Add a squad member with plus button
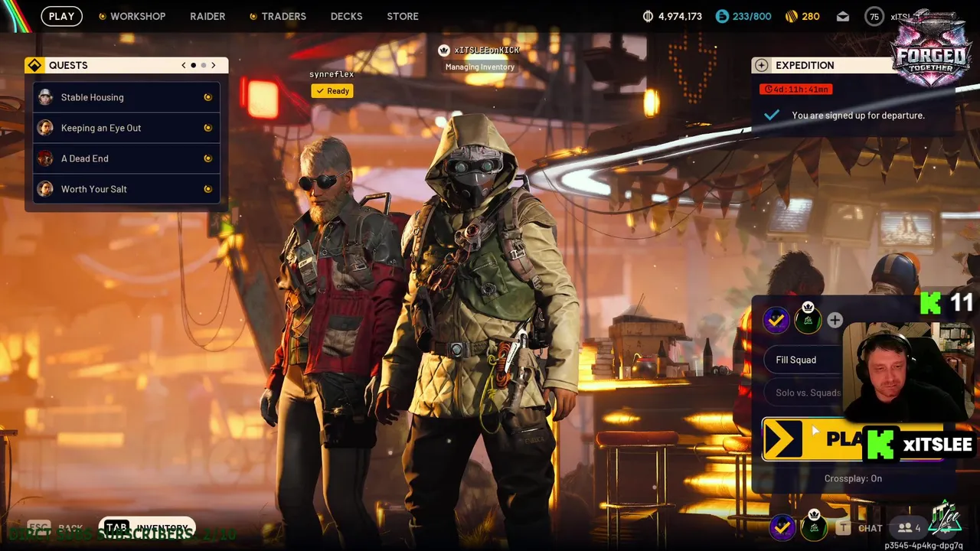Screen dimensions: 980x551 coord(835,320)
